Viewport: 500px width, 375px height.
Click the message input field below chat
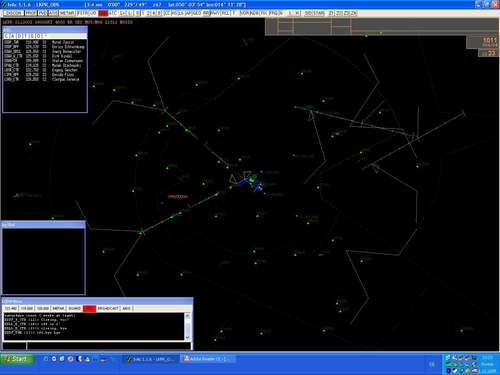tap(109, 346)
